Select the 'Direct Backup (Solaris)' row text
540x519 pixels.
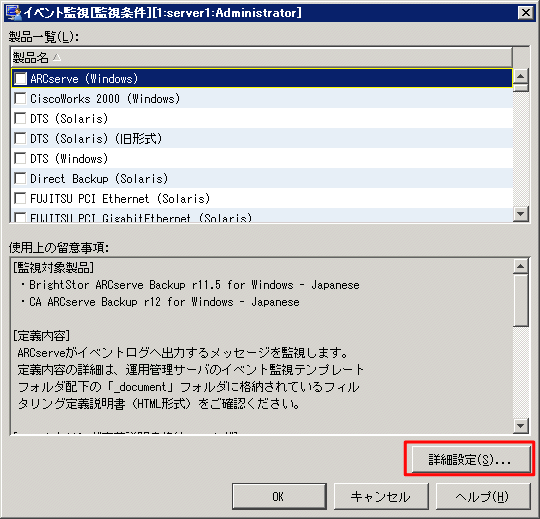click(x=99, y=179)
